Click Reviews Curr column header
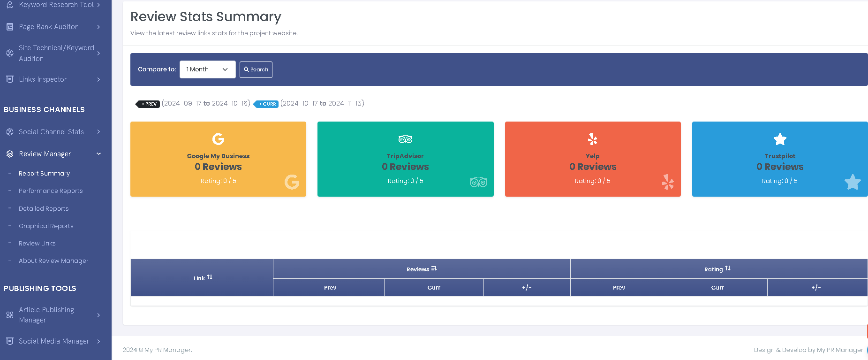Screen dimensions: 868x360 pyautogui.click(x=434, y=288)
